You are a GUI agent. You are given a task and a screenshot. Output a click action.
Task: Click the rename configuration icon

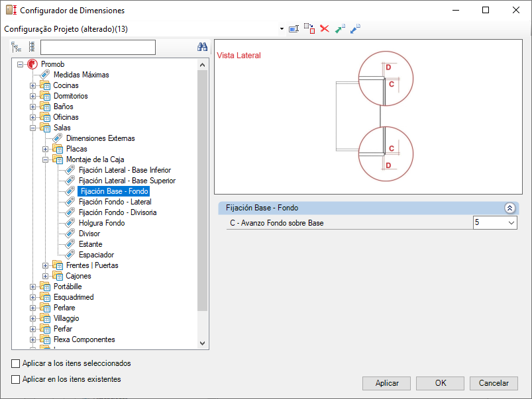click(x=293, y=29)
